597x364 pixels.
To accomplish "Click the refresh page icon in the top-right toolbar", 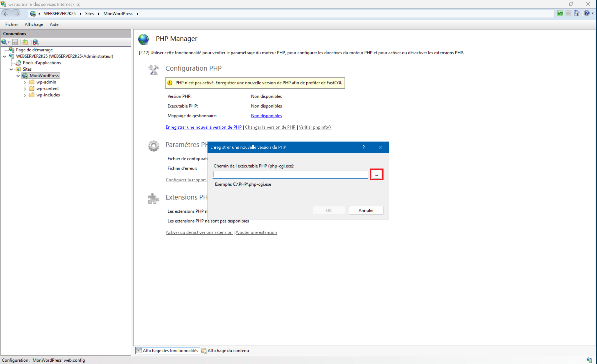I will tap(560, 13).
